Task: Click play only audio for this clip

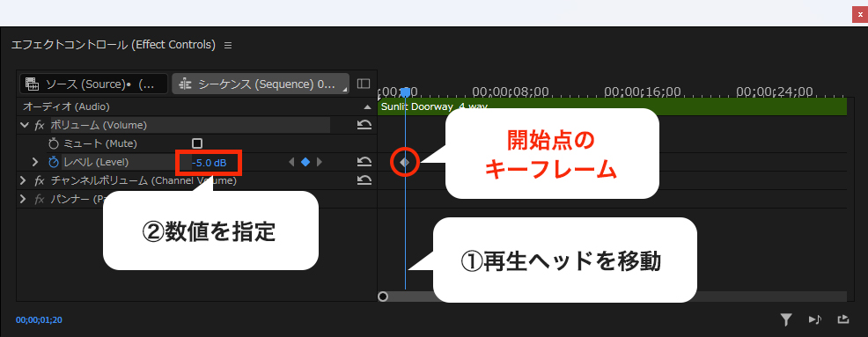Action: pos(814,319)
